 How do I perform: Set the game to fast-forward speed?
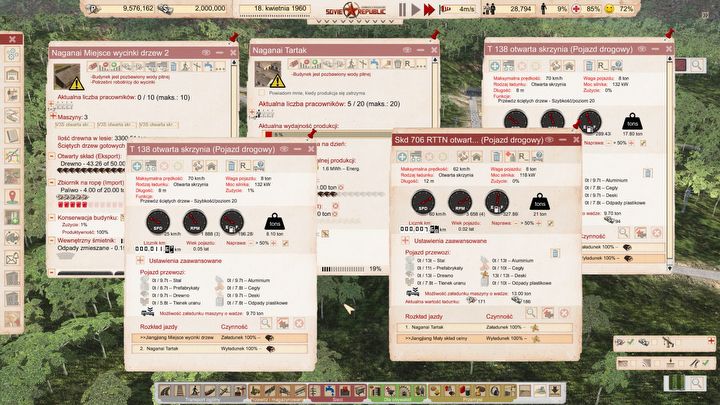tap(429, 10)
